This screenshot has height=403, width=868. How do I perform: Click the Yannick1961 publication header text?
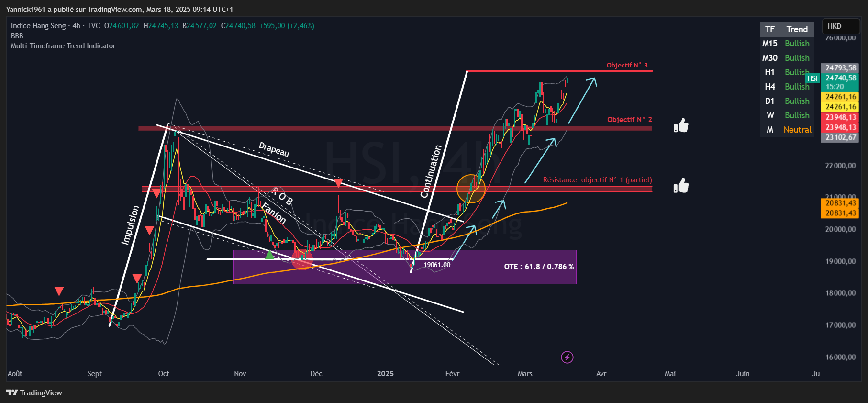click(x=120, y=9)
